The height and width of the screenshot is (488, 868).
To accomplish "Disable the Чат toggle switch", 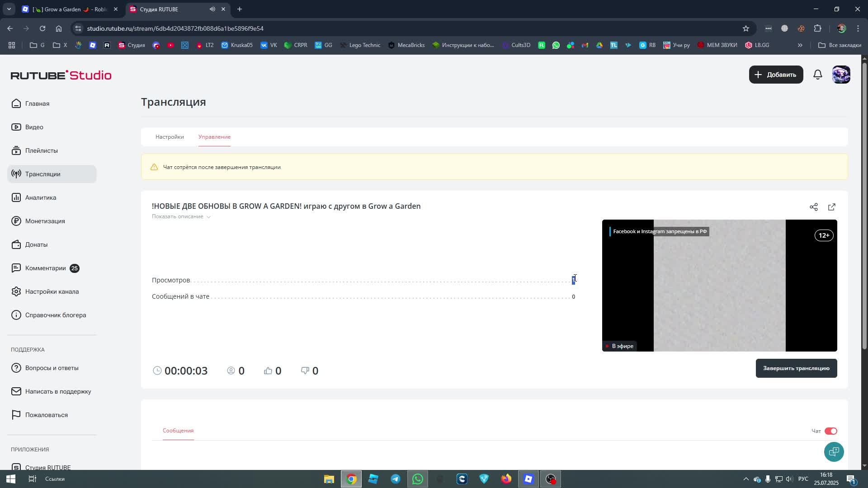I will pyautogui.click(x=830, y=431).
